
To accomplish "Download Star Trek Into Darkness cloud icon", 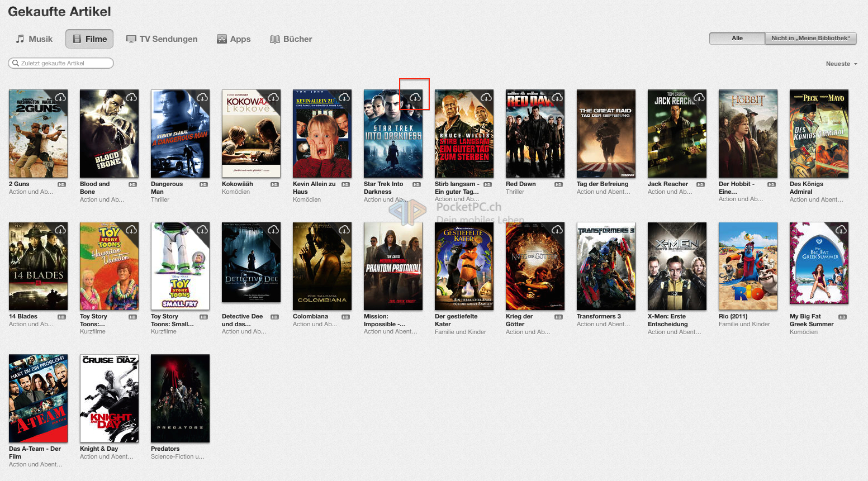I will pos(415,97).
